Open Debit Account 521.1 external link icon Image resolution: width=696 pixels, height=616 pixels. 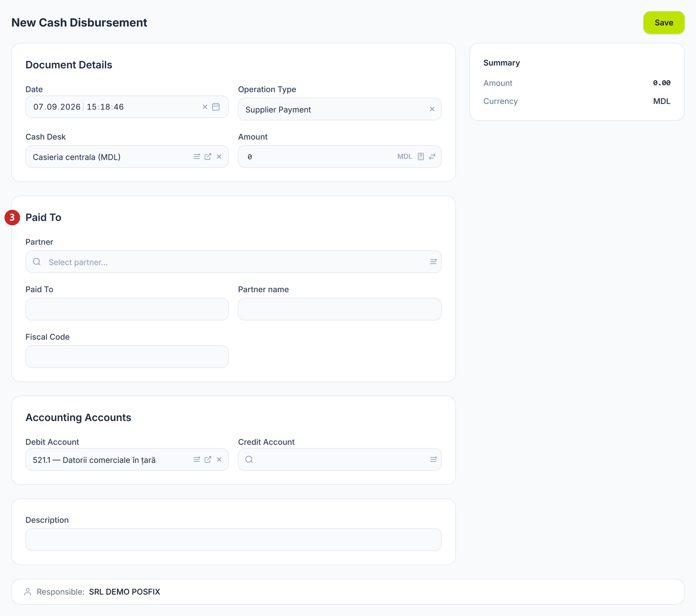tap(208, 460)
